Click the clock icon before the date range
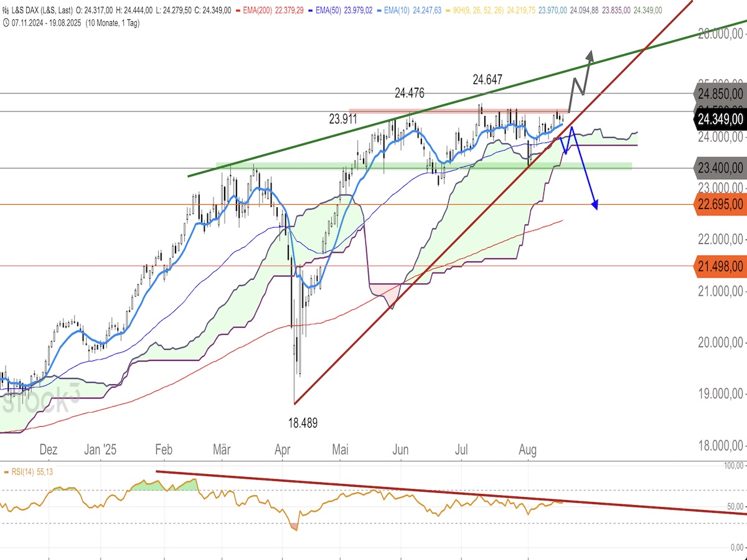Screen dimensions: 747x560 [6, 23]
